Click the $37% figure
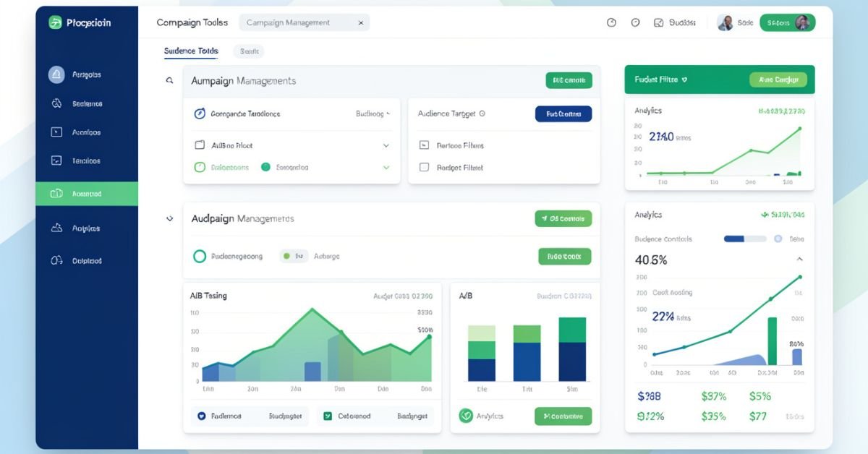 pos(714,396)
